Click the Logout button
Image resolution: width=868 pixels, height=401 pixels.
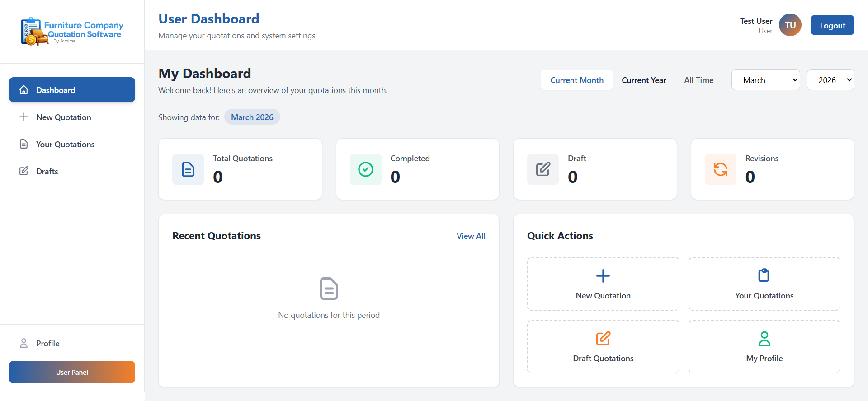tap(832, 25)
